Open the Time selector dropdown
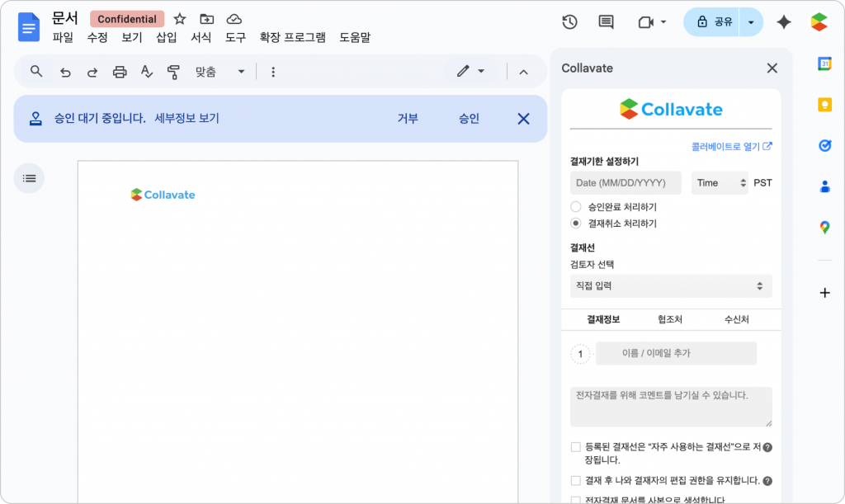The height and width of the screenshot is (504, 845). 720,183
